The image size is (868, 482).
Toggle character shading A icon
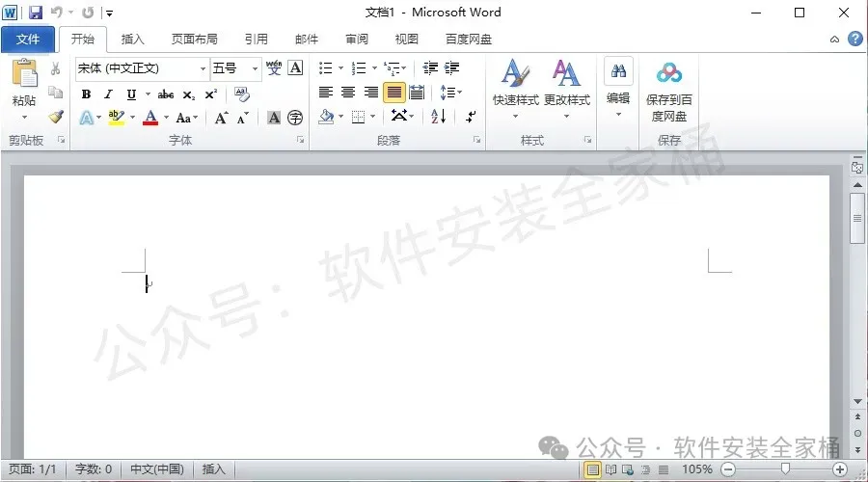(274, 118)
